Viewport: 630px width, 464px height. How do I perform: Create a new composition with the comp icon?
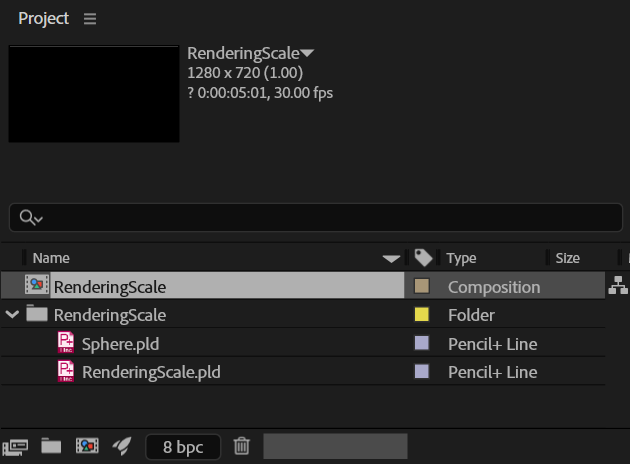[x=87, y=446]
